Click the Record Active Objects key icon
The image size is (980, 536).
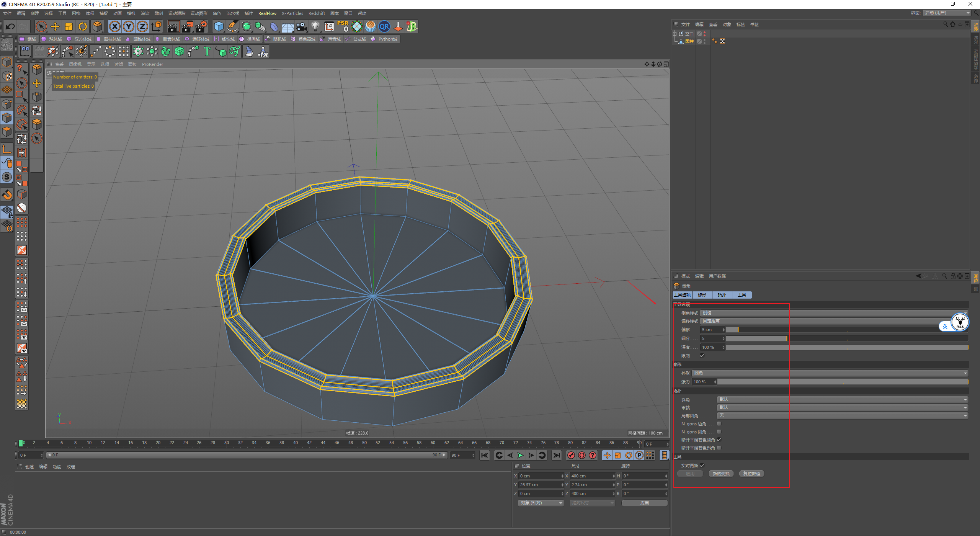(571, 455)
